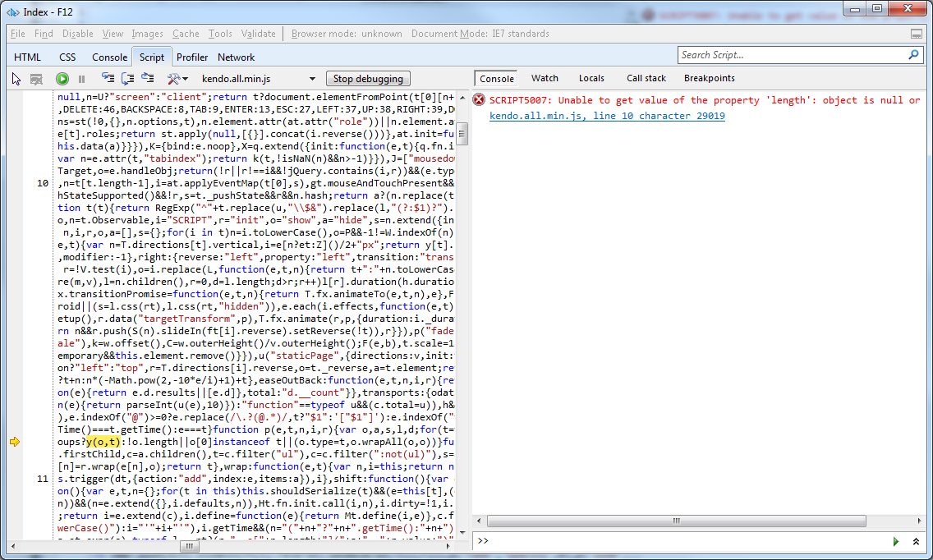Switch to the main Console tab
Viewport: 933px width, 560px height.
coord(109,57)
